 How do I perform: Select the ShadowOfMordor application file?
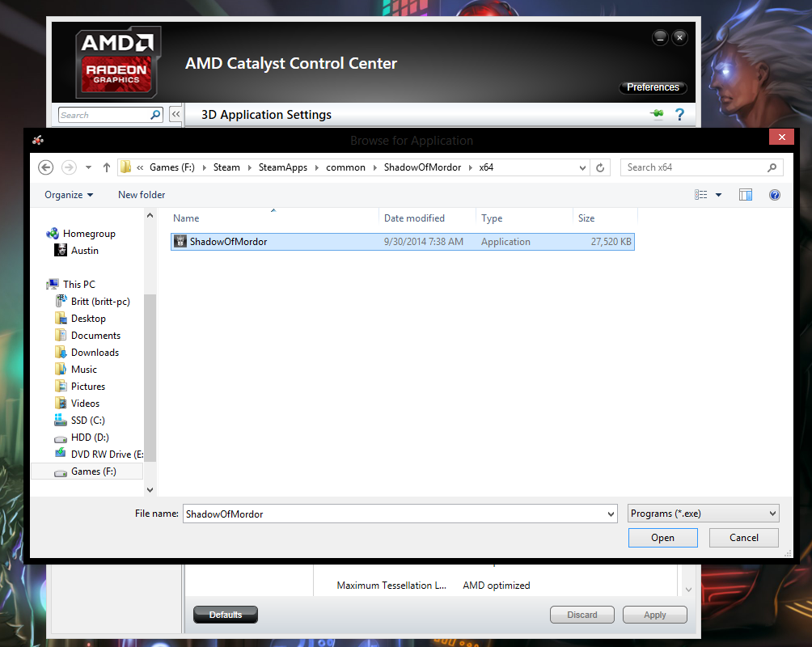tap(403, 241)
